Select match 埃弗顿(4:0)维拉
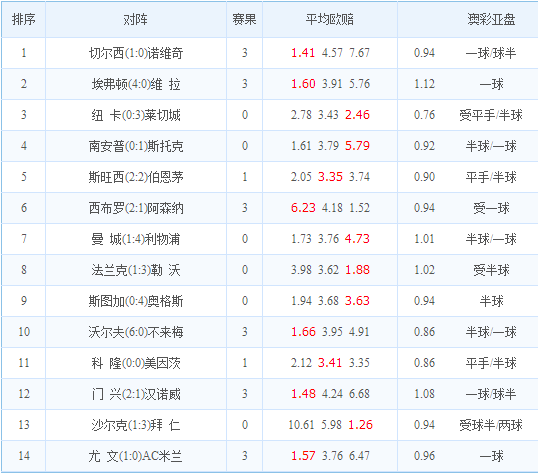This screenshot has width=538, height=473. tap(136, 84)
